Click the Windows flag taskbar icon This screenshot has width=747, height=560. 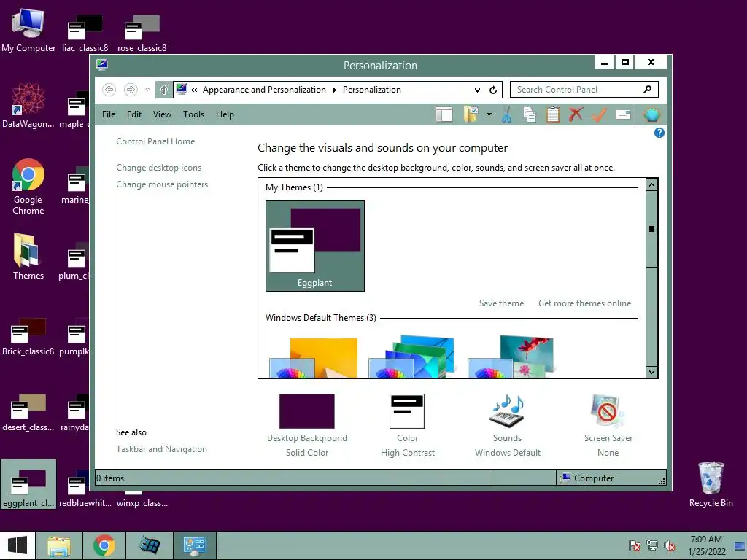[149, 545]
